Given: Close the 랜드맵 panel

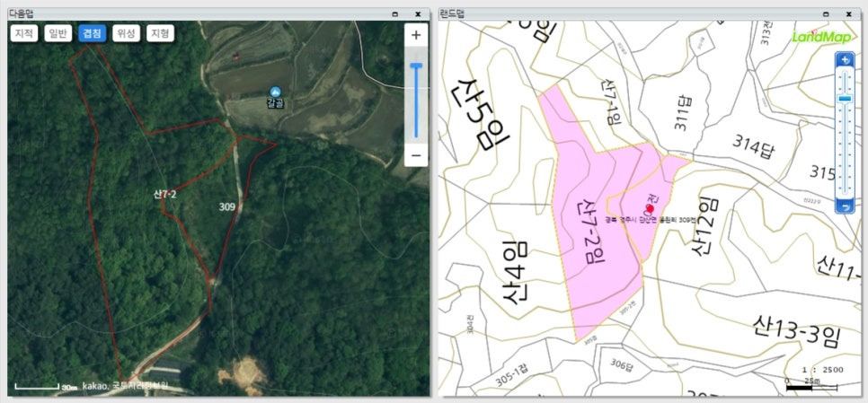Looking at the screenshot, I should pyautogui.click(x=849, y=13).
